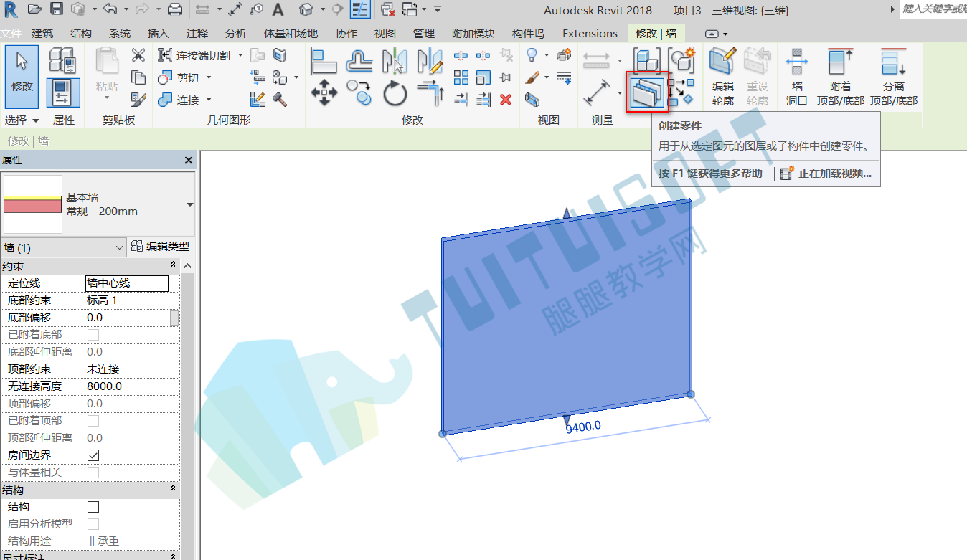Click the 附着 顶部/底部 button

pos(841,77)
